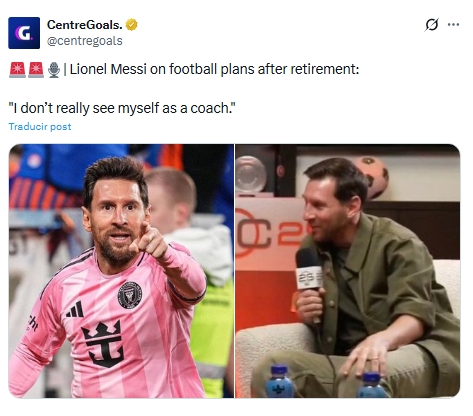Image resolution: width=473 pixels, height=416 pixels.
Task: Click the quote about not being a coach
Action: (x=122, y=108)
